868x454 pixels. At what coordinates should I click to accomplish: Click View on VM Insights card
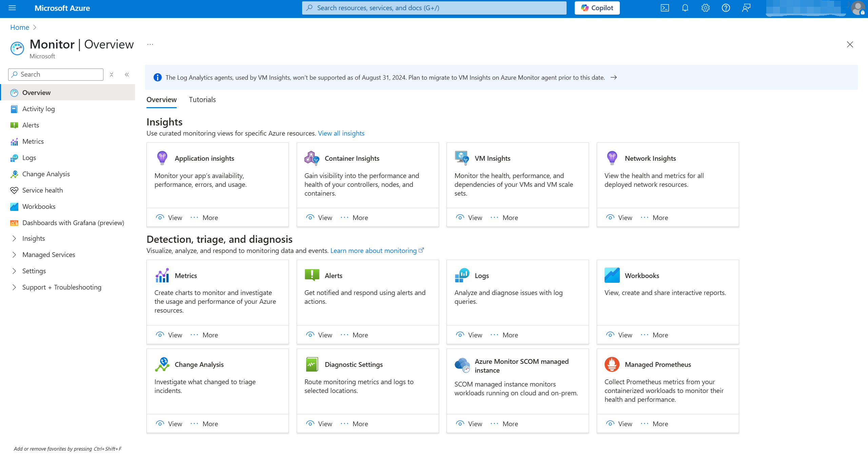(x=469, y=218)
